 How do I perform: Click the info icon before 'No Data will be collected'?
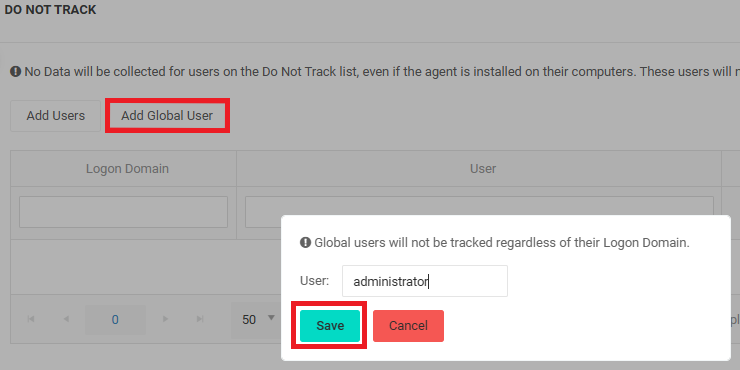point(16,72)
